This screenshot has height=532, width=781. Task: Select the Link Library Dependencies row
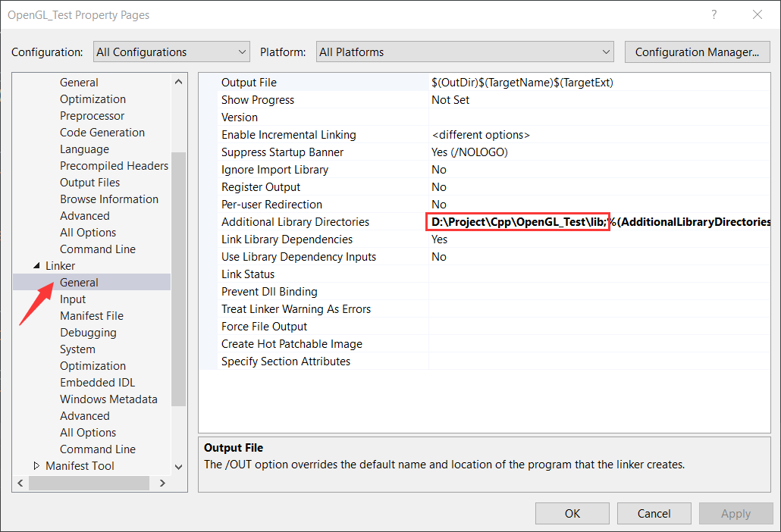coord(287,239)
